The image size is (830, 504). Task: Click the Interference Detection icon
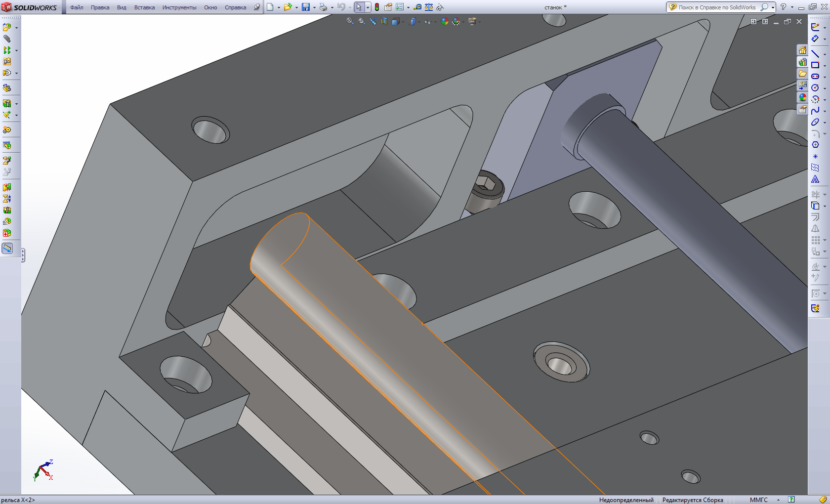(x=7, y=187)
